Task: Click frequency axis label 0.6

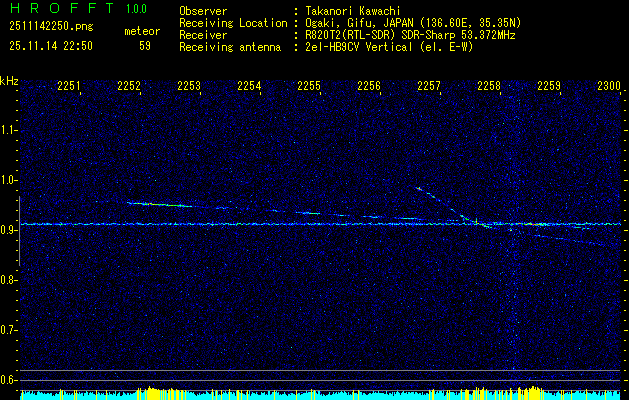Action: tap(8, 380)
